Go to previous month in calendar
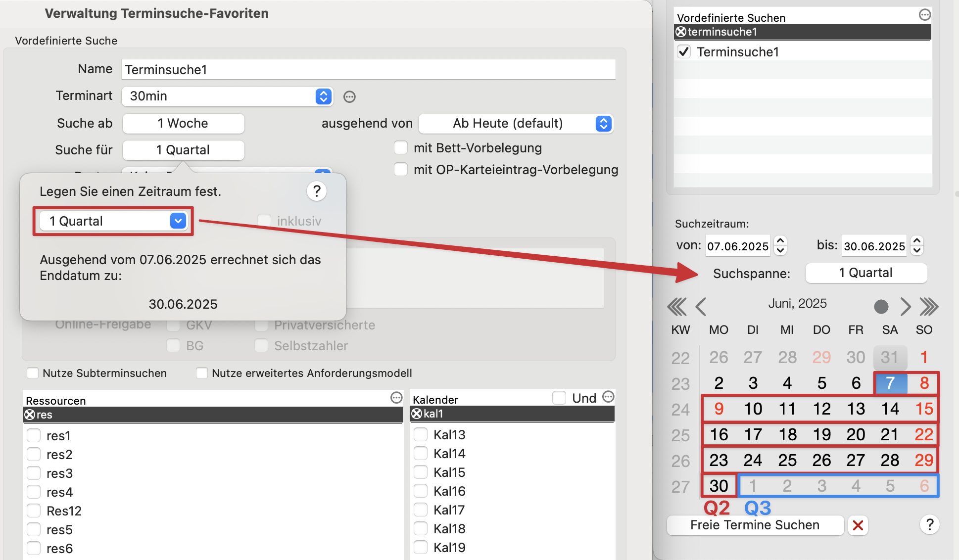The image size is (959, 560). [x=701, y=307]
